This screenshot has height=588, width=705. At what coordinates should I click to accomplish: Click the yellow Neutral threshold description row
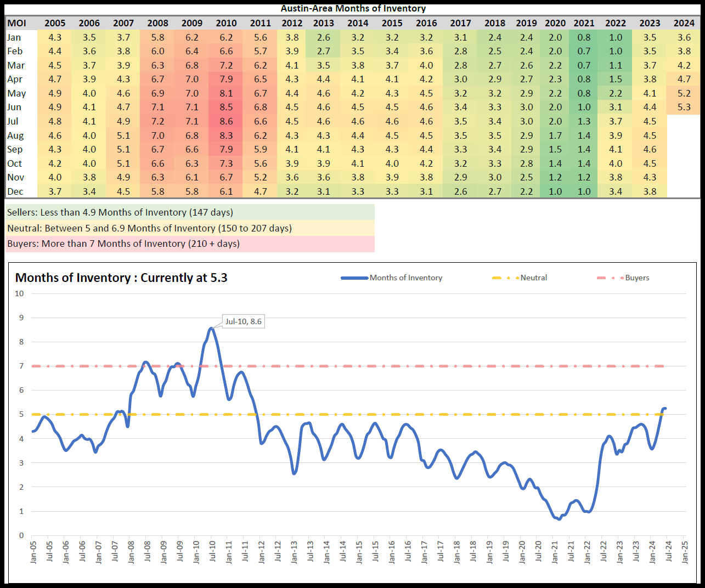click(190, 228)
